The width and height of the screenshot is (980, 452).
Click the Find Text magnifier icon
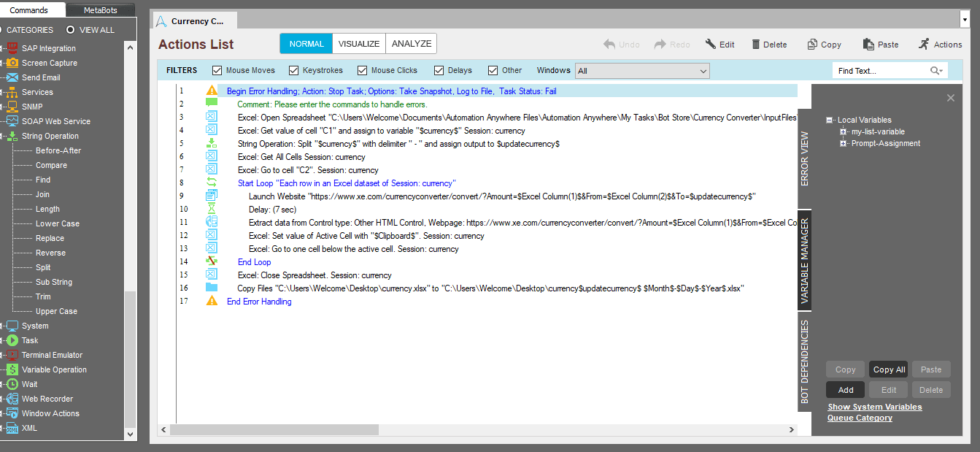click(x=936, y=71)
